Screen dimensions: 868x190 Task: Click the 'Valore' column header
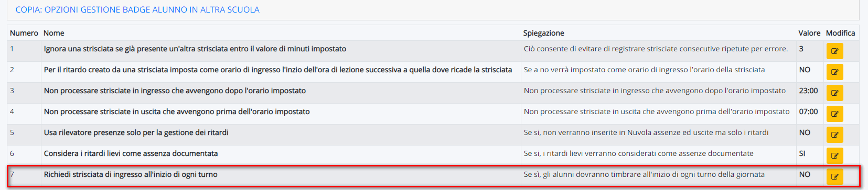click(809, 33)
